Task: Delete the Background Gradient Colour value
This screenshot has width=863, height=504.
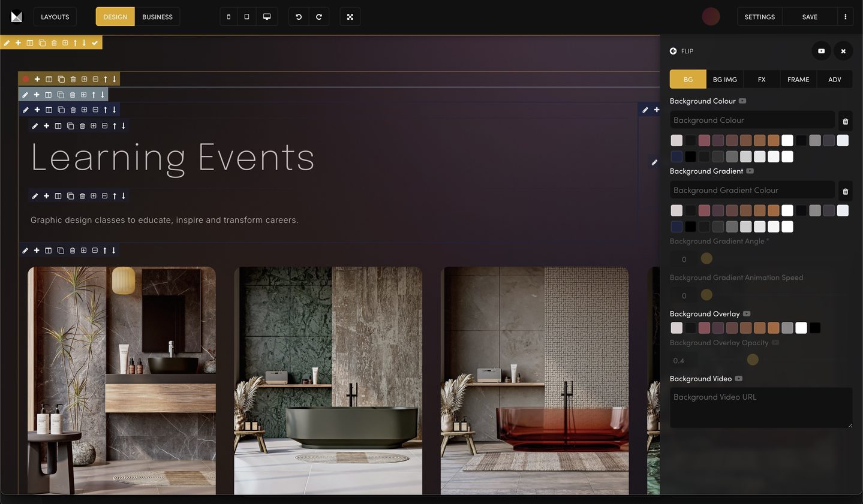Action: [x=845, y=192]
